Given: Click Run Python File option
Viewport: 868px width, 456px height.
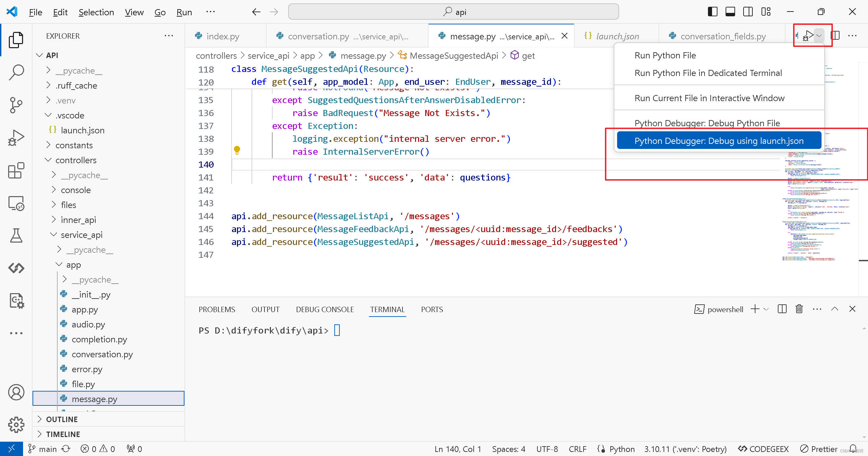Looking at the screenshot, I should point(665,55).
